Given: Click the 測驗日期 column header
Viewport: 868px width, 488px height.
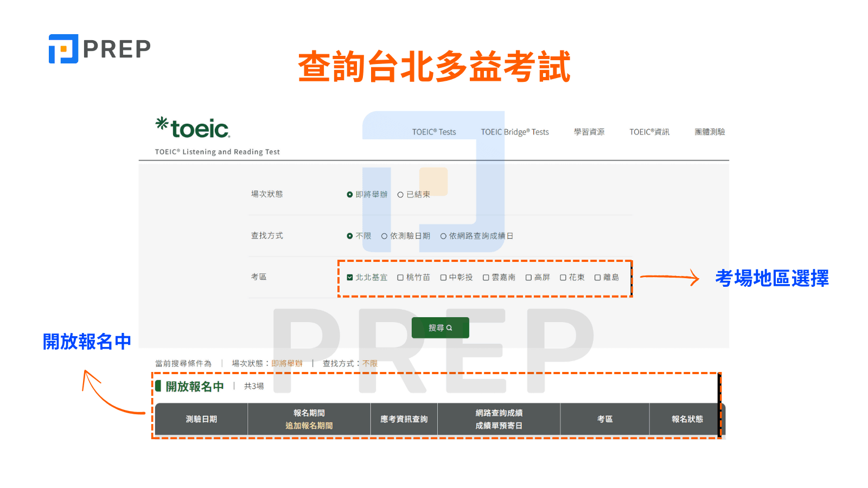Looking at the screenshot, I should pyautogui.click(x=201, y=419).
